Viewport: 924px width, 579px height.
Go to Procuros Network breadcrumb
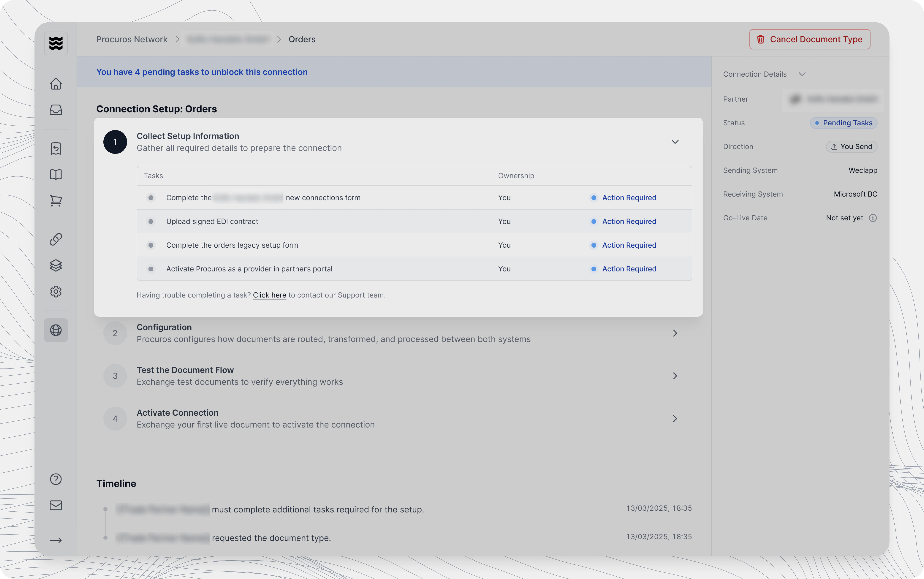(x=132, y=39)
